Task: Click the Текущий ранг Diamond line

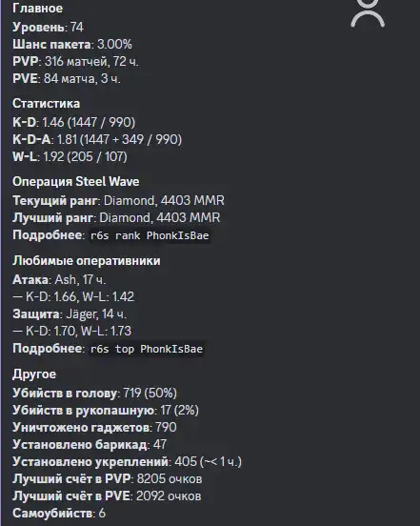Action: click(x=118, y=201)
